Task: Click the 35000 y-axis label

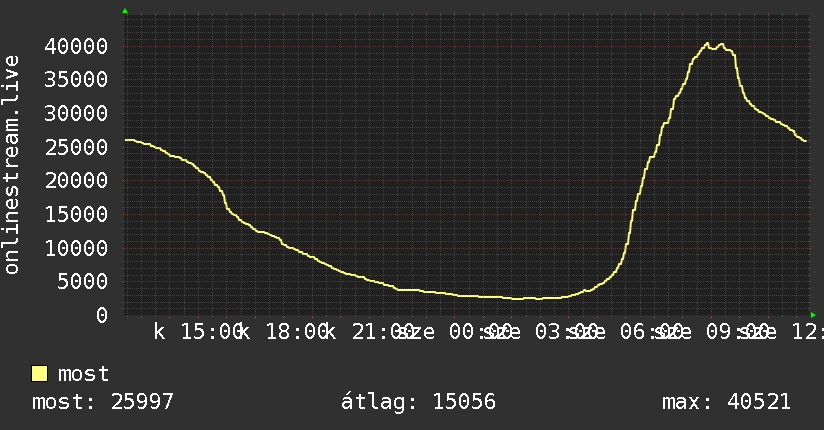Action: click(76, 80)
